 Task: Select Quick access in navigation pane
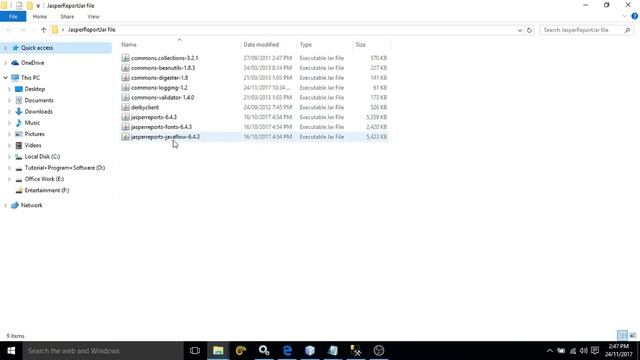pos(37,48)
